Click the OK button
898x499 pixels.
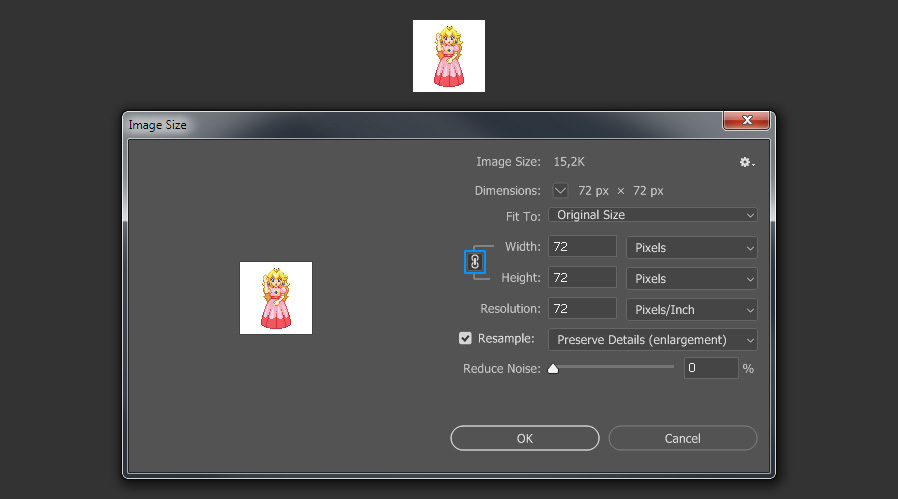tap(525, 438)
